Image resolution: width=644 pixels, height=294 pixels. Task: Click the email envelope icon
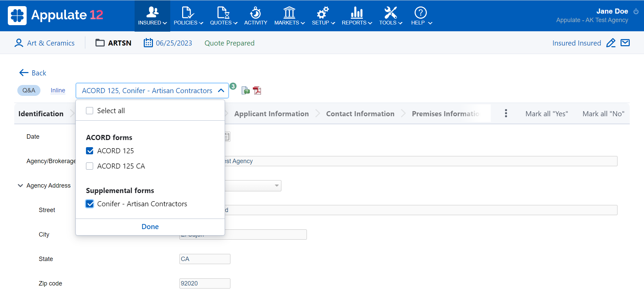tap(625, 43)
